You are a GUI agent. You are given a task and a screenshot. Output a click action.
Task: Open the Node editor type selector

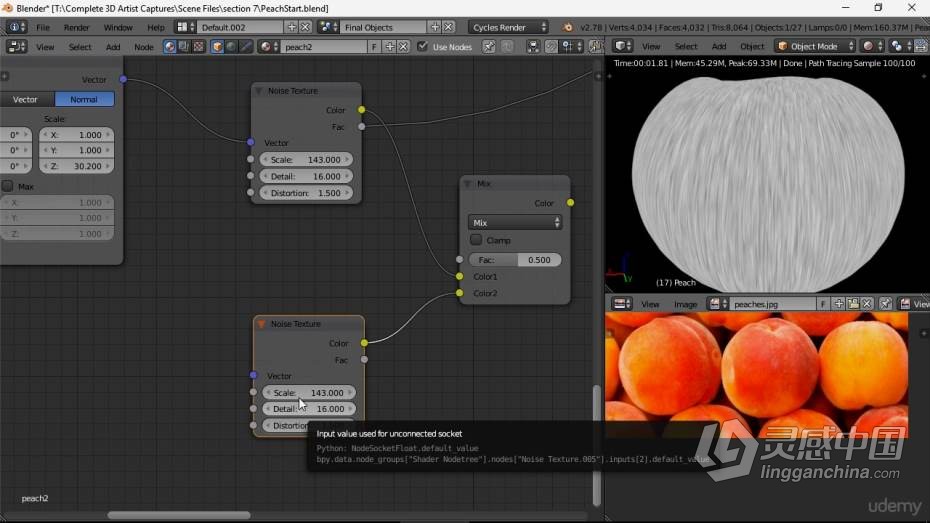coord(17,47)
